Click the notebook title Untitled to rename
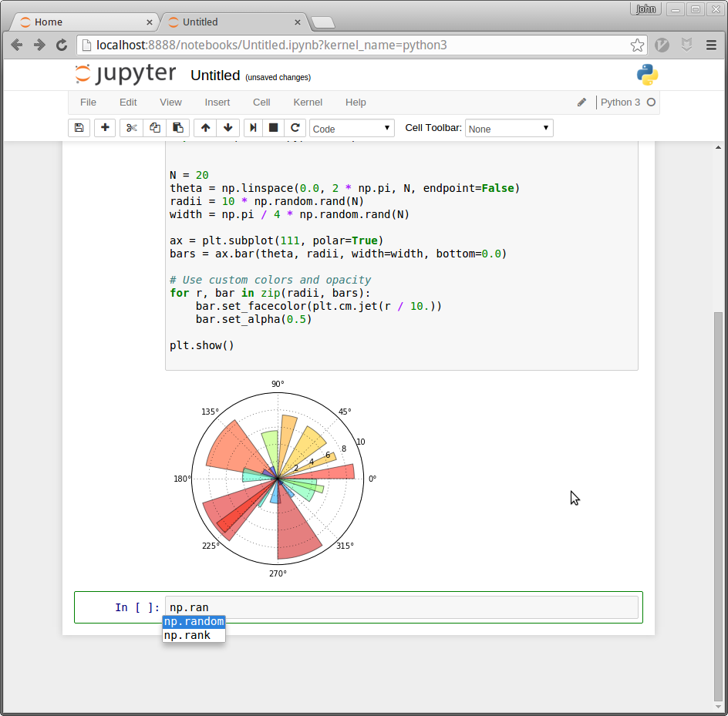 (x=215, y=76)
